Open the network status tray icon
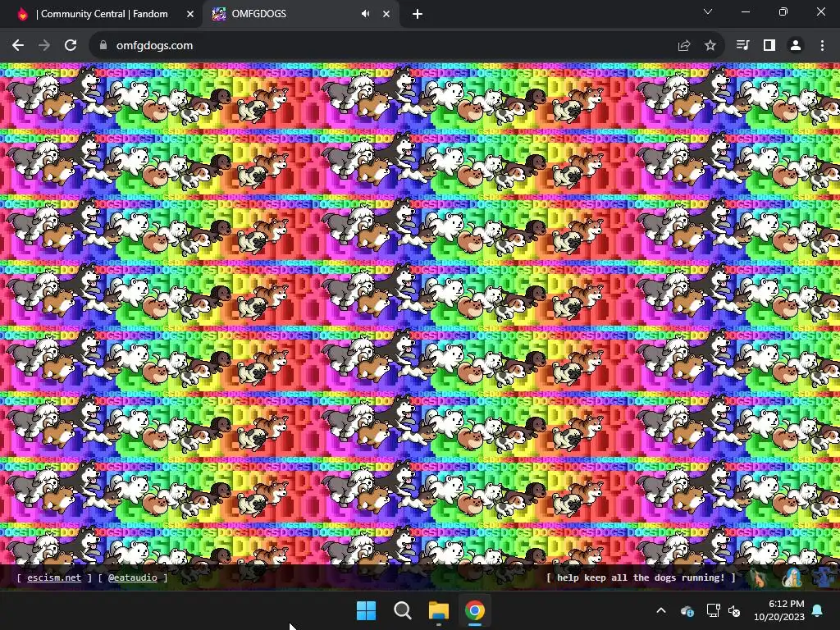 pos(713,610)
